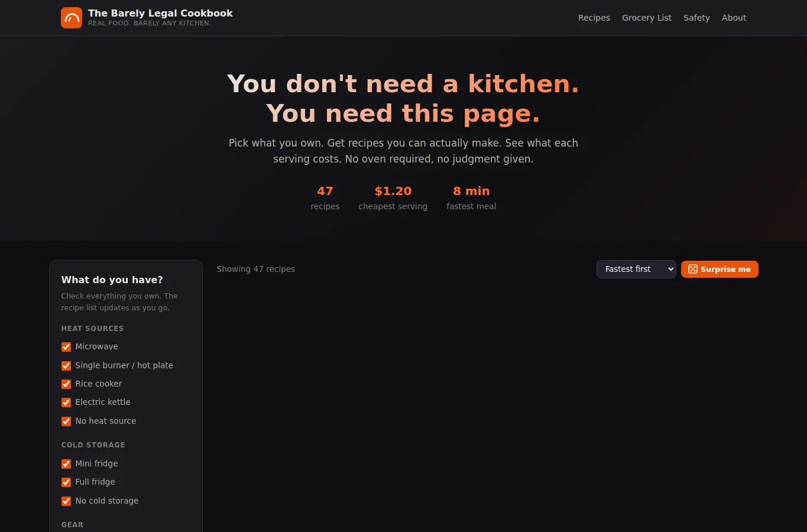Image resolution: width=807 pixels, height=532 pixels.
Task: Uncheck the Mini fridge checkbox
Action: coord(66,464)
